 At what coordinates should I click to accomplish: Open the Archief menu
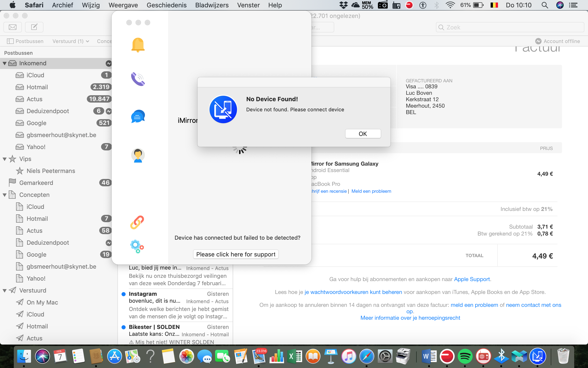tap(62, 5)
